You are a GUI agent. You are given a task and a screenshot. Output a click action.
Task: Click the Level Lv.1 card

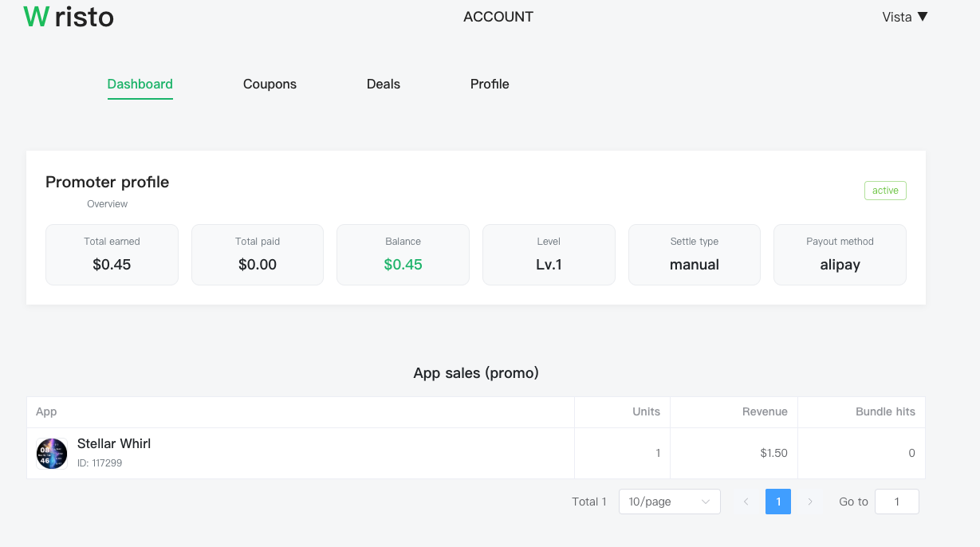549,254
